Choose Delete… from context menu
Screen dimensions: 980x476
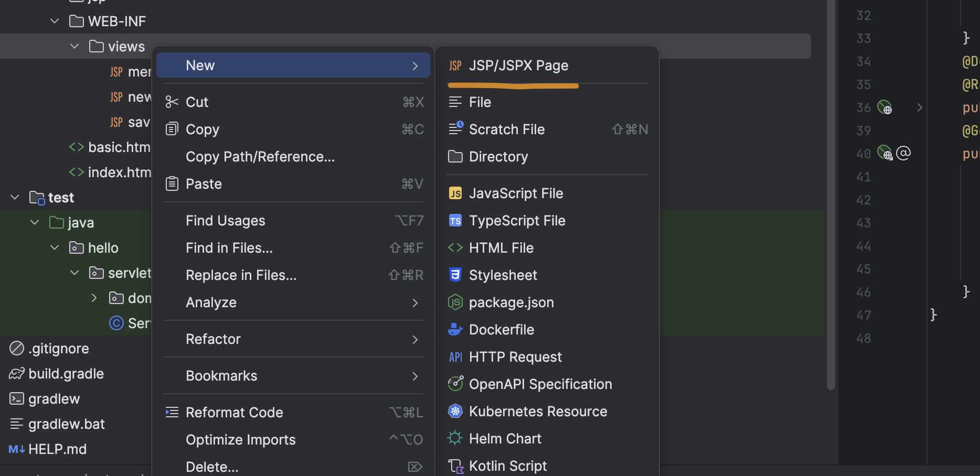pos(293,467)
